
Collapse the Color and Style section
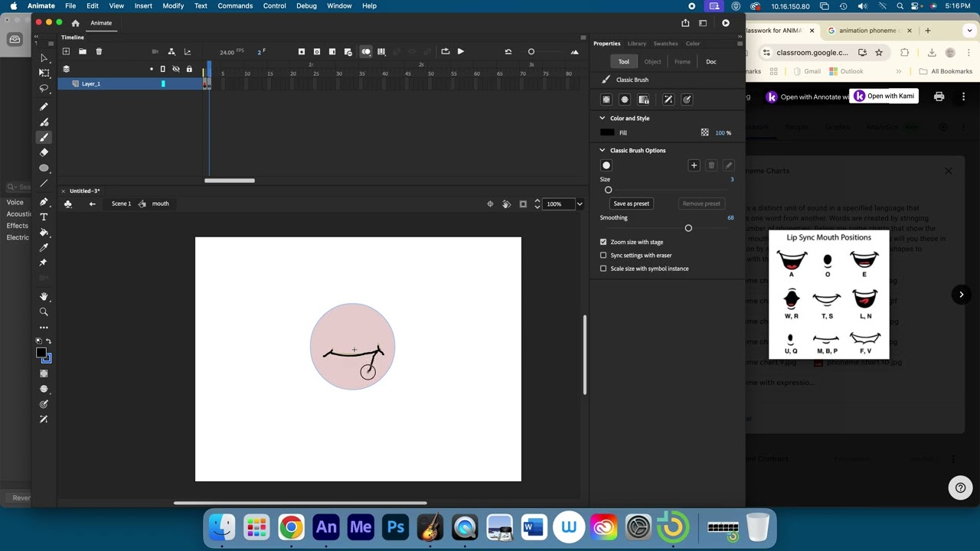tap(602, 118)
